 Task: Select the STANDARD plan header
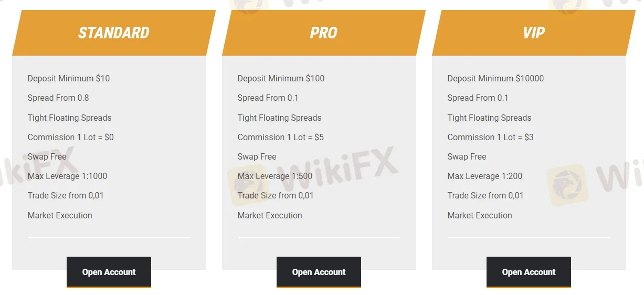coord(113,33)
